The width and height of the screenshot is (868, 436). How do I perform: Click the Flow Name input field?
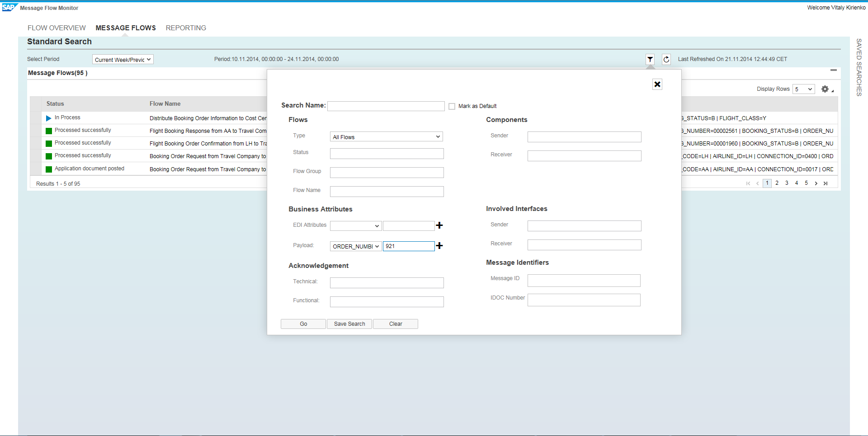[x=387, y=192]
